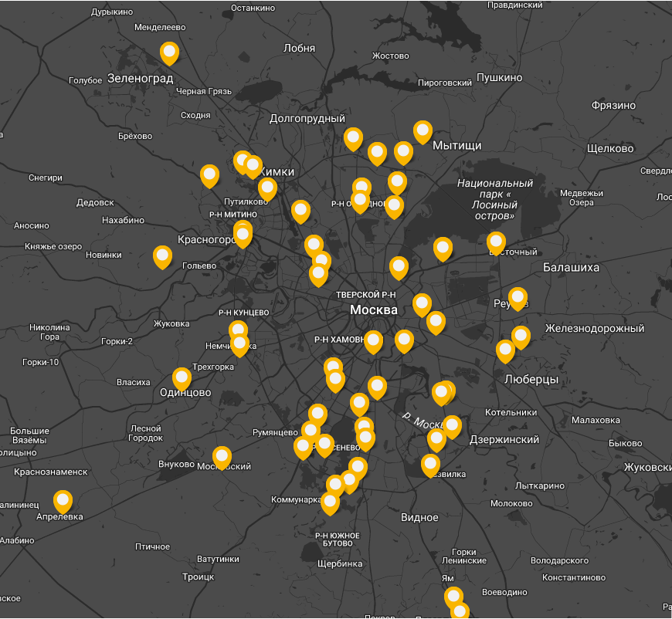Open the pin just below Долгопрудный label
672x619 pixels.
click(353, 139)
